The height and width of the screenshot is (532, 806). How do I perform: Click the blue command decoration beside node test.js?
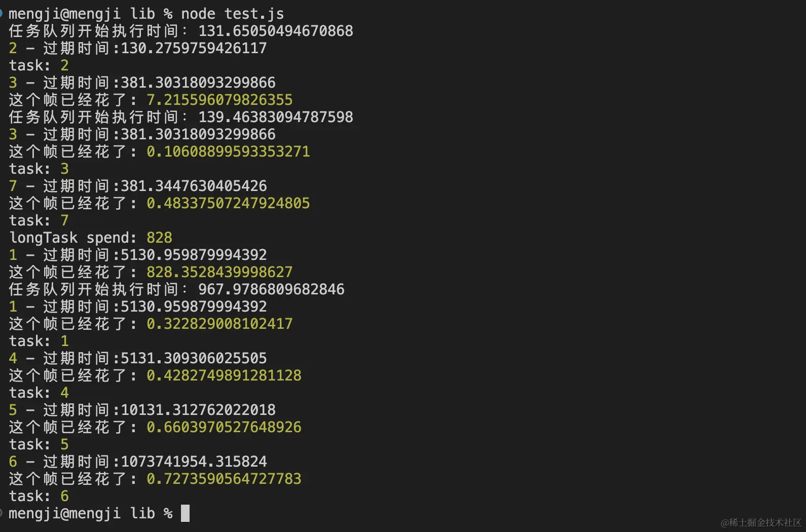click(2, 14)
